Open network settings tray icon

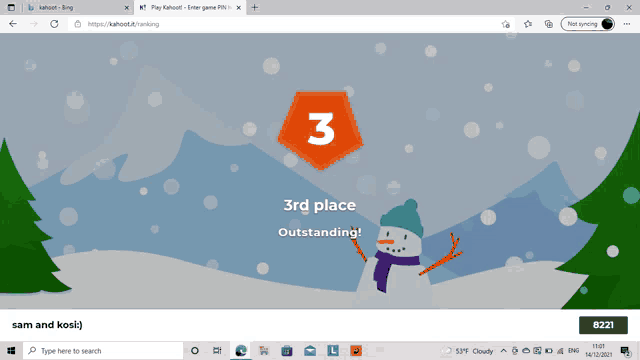pyautogui.click(x=560, y=351)
